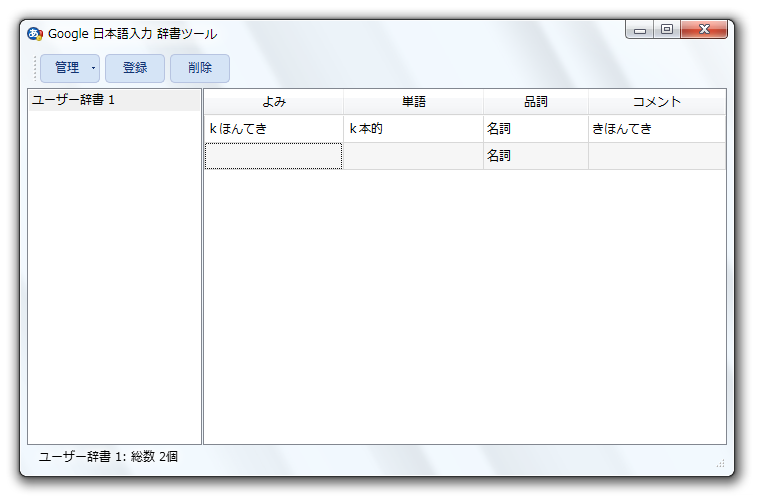758x501 pixels.
Task: Click the window resize grip in corner
Action: click(x=720, y=463)
